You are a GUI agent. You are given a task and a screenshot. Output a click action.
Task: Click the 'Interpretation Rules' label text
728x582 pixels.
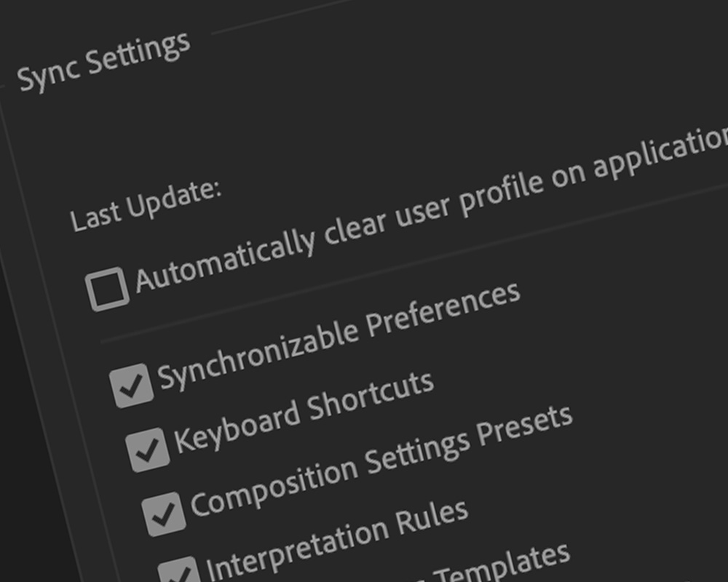pos(336,539)
